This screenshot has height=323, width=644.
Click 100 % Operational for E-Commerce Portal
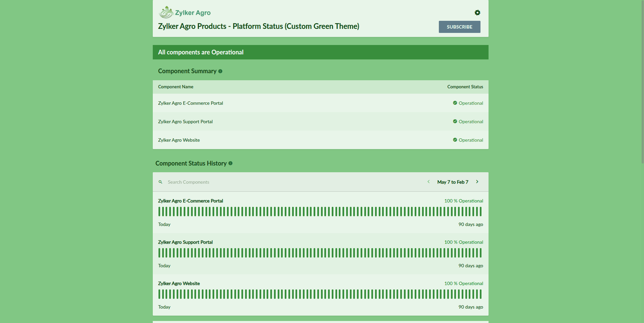[464, 201]
